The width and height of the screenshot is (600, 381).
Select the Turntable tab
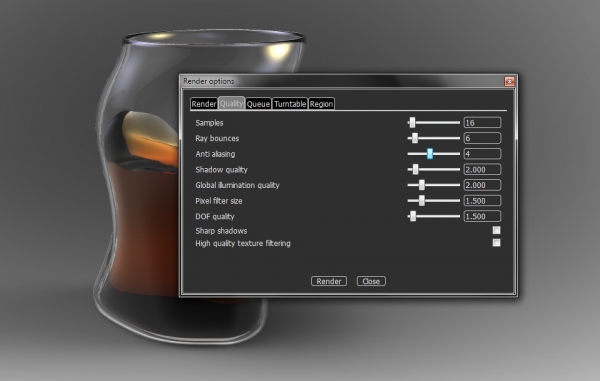pyautogui.click(x=290, y=104)
